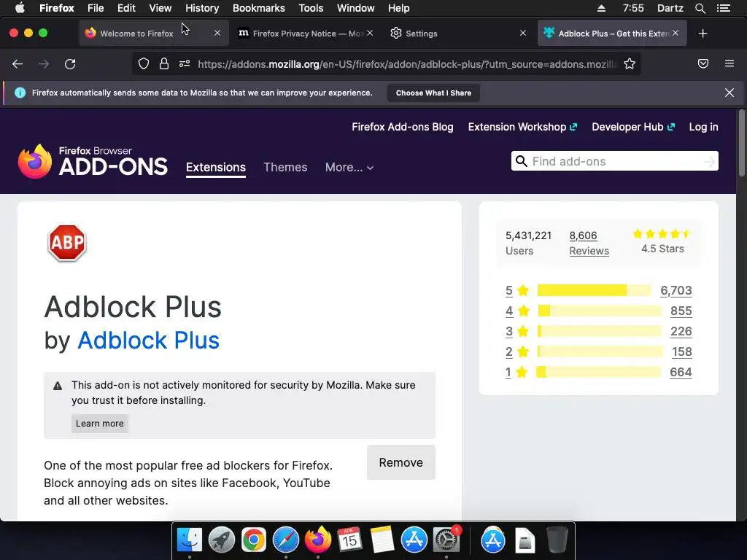The height and width of the screenshot is (560, 747).
Task: Open the History menu
Action: coord(202,8)
